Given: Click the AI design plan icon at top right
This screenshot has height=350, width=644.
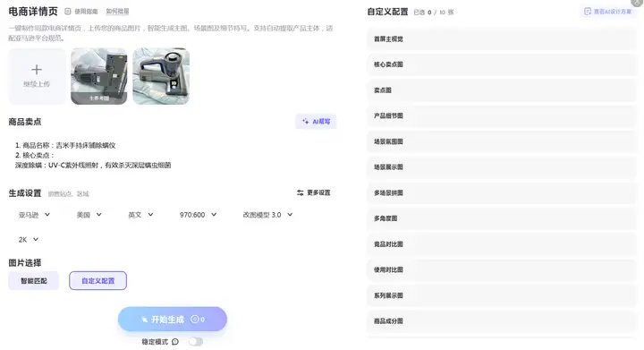Looking at the screenshot, I should coord(588,12).
